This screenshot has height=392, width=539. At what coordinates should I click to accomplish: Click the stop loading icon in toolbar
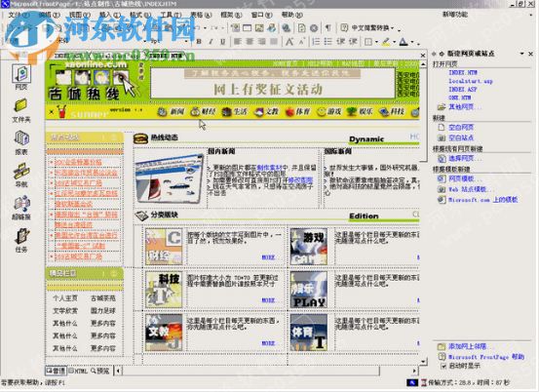314,27
